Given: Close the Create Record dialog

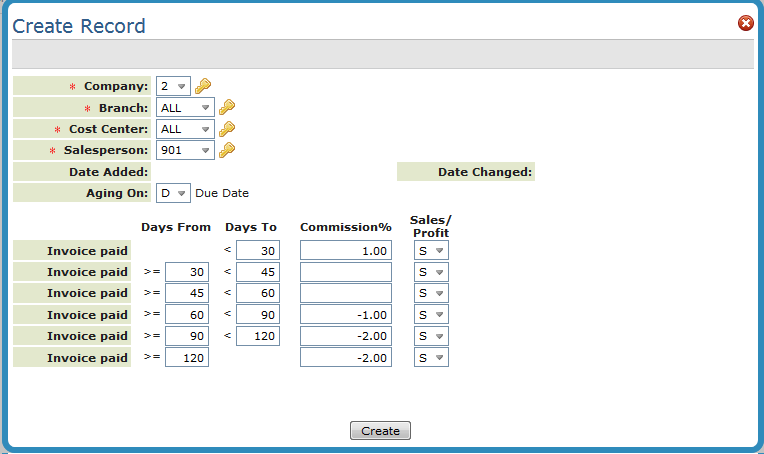Looking at the screenshot, I should click(745, 23).
